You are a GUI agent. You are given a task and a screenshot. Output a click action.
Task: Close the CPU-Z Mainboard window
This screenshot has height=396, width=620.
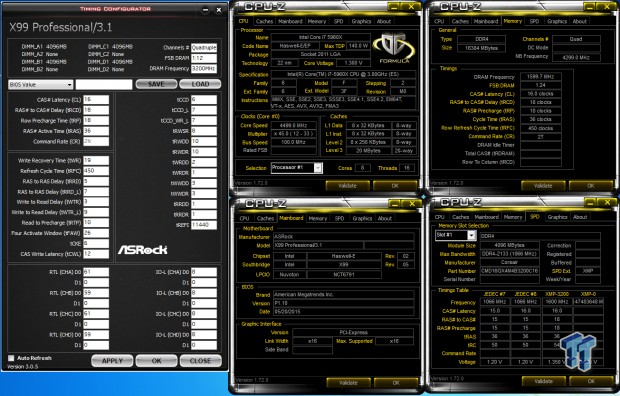click(x=412, y=204)
